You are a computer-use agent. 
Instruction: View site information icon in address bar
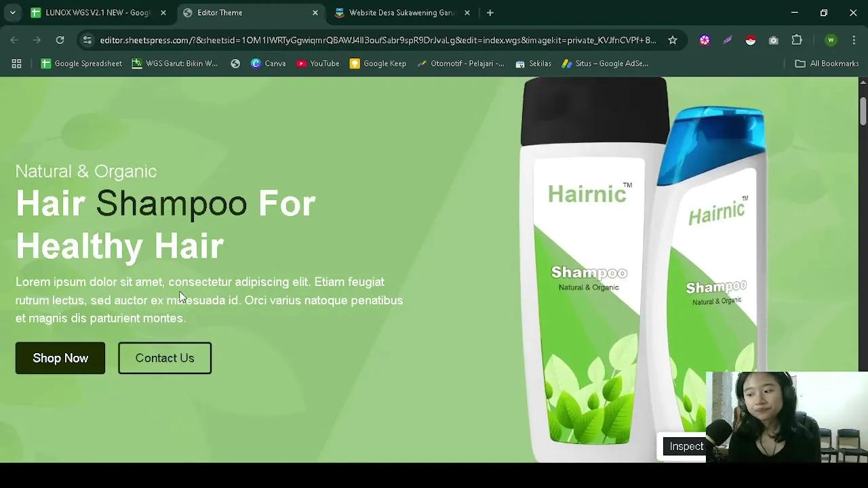(87, 40)
